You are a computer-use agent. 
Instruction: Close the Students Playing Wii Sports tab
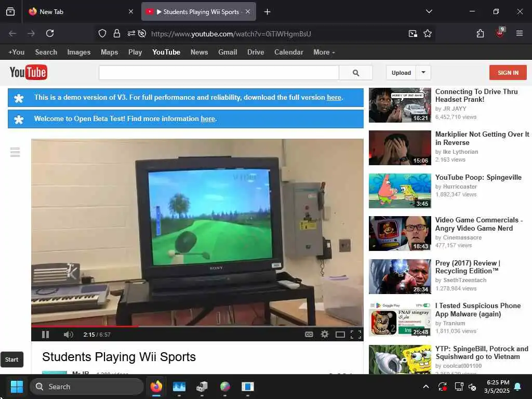[248, 11]
